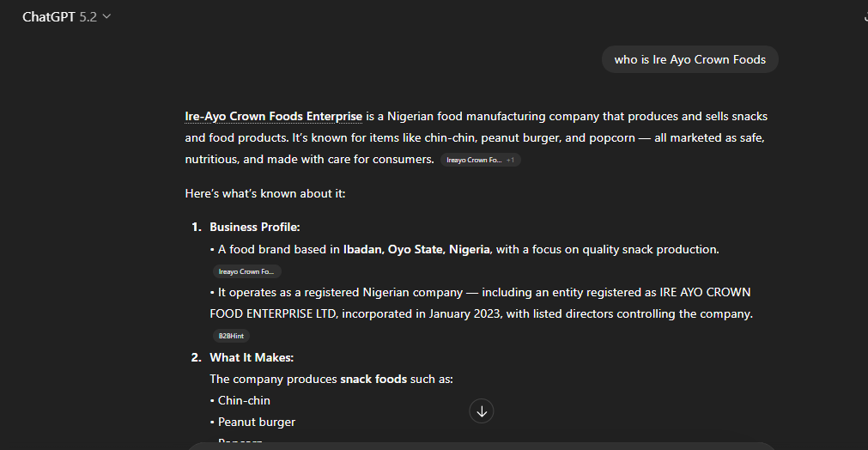Click the chevron next to ChatGPT 5.2
Screen dimensions: 868x450
pos(107,17)
